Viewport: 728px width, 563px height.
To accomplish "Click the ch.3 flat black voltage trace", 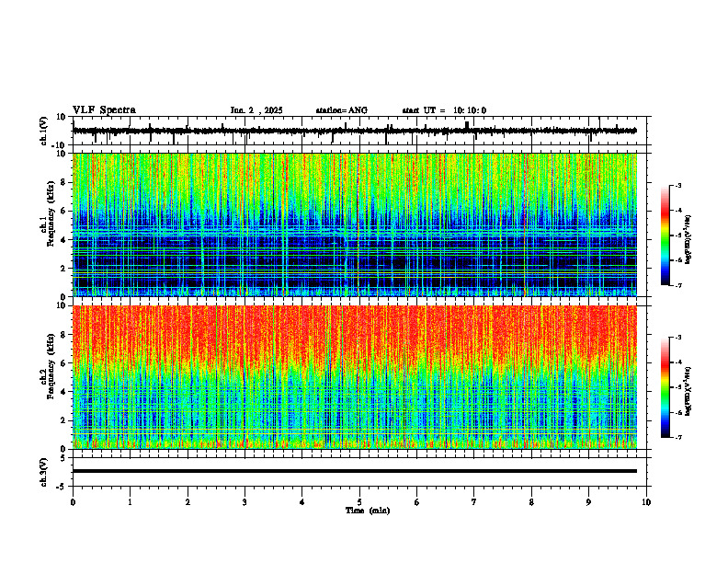I will 355,471.
